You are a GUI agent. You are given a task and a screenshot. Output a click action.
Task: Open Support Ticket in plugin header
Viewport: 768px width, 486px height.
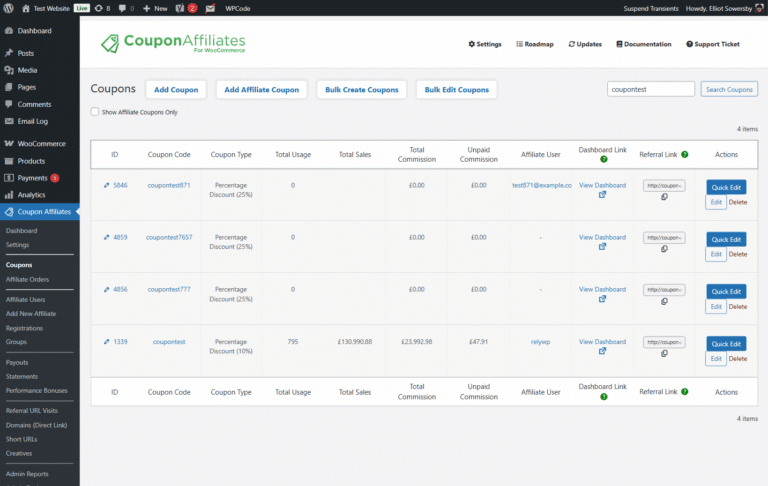click(713, 44)
